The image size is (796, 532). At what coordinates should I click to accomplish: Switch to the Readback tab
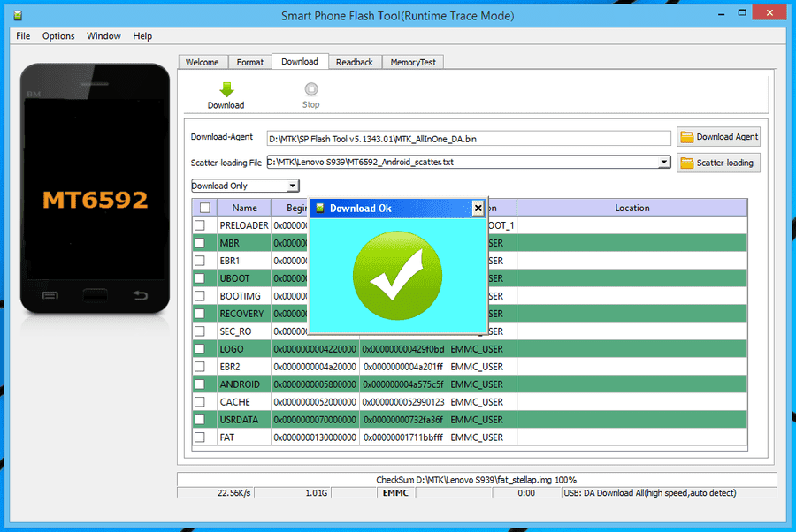pos(355,62)
